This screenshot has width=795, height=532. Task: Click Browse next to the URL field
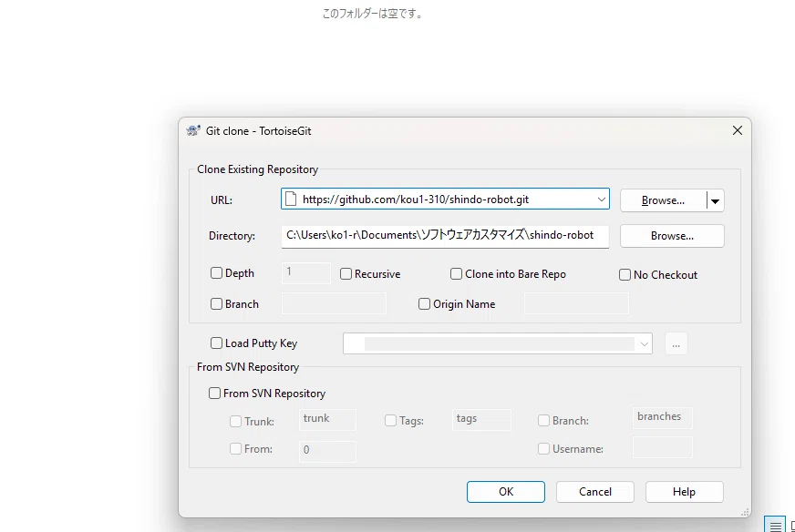point(663,200)
